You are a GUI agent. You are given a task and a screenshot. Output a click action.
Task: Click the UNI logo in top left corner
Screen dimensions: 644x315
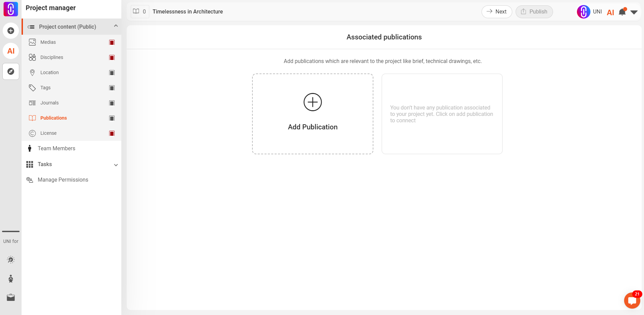point(10,9)
